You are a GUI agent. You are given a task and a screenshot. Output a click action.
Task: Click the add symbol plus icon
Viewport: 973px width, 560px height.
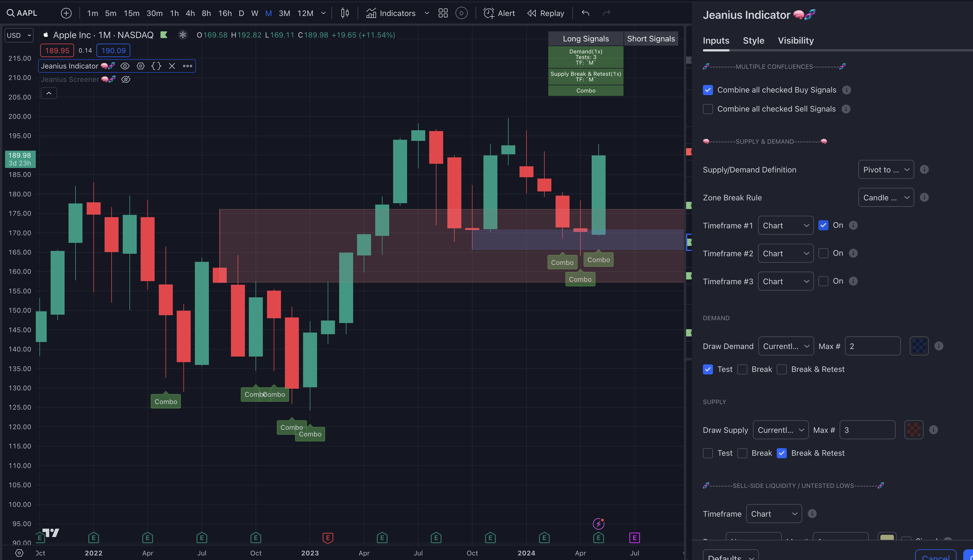pos(66,13)
